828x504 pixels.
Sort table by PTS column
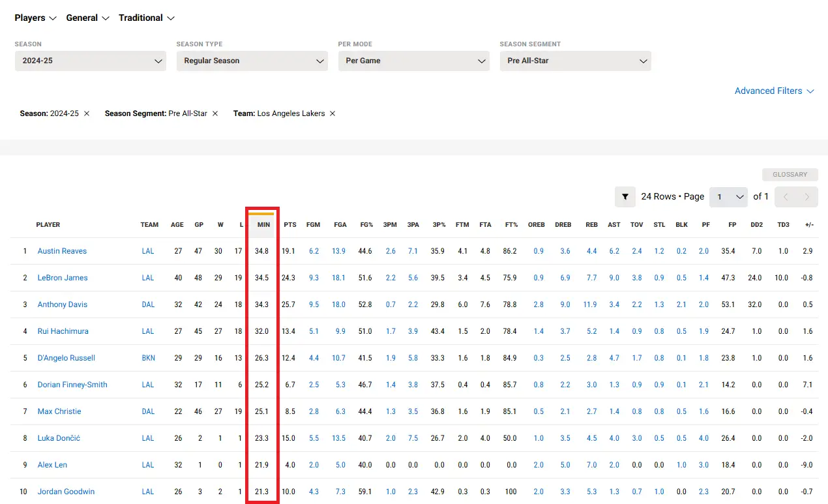pyautogui.click(x=290, y=224)
